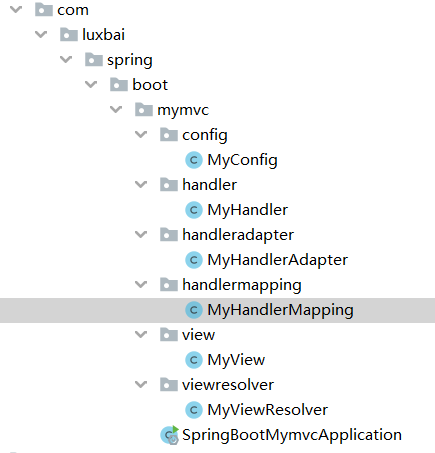Click the MyHandlerMapping class icon
435x453 pixels.
click(x=194, y=310)
